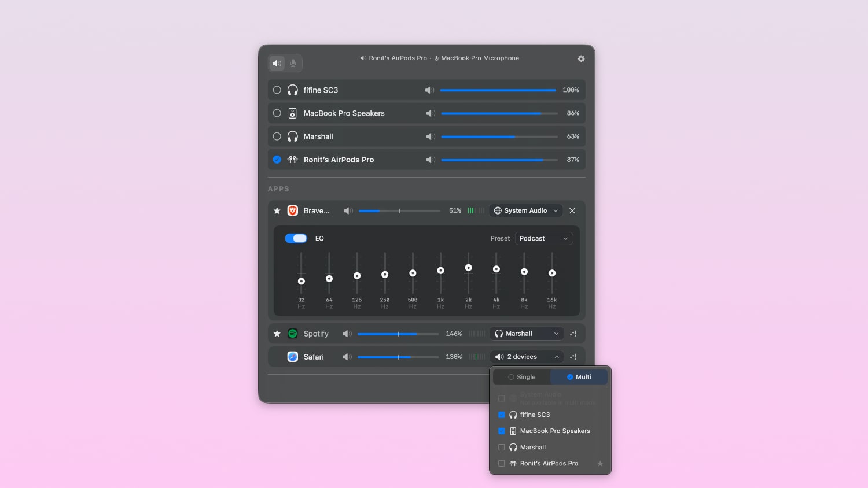Uncheck fifine SC3 in device list
Viewport: 868px width, 488px height.
[502, 415]
